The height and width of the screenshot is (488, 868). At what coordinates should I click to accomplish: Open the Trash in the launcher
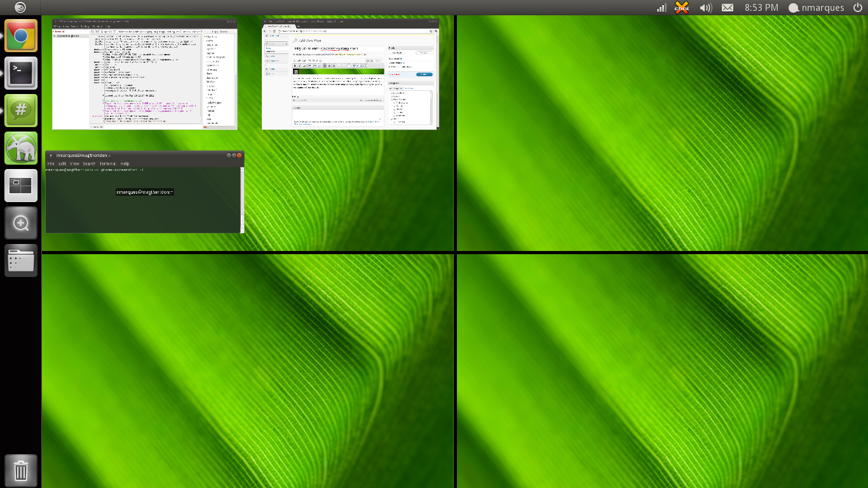click(x=21, y=471)
